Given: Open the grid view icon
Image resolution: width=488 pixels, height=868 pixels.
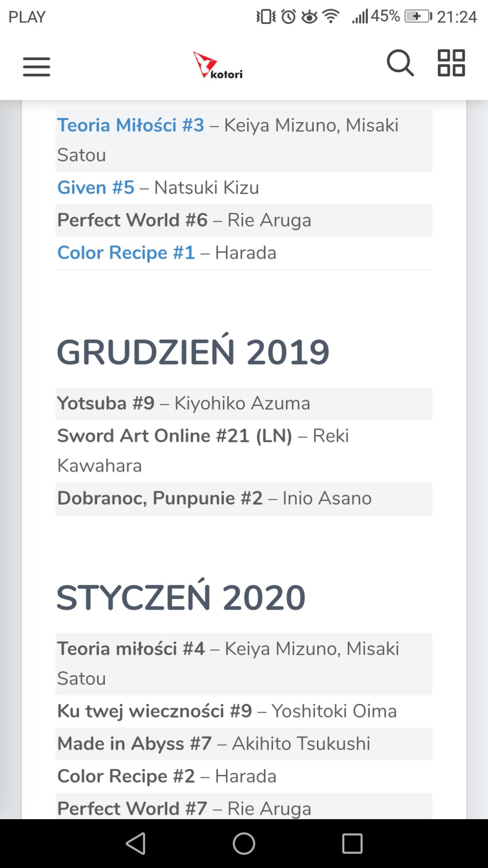Looking at the screenshot, I should 451,63.
